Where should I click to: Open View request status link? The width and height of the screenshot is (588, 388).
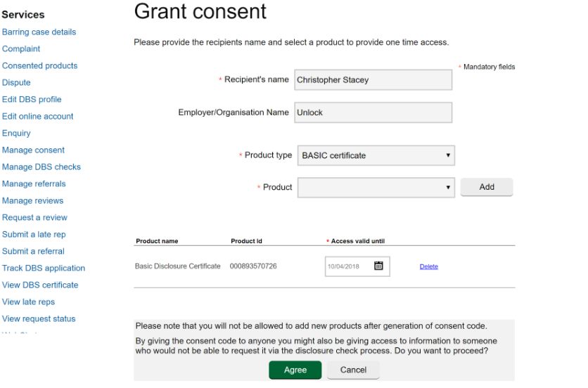point(39,318)
